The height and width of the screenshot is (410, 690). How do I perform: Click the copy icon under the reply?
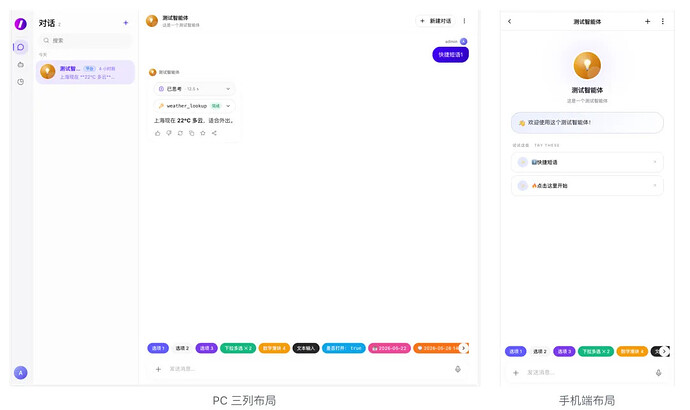click(191, 133)
